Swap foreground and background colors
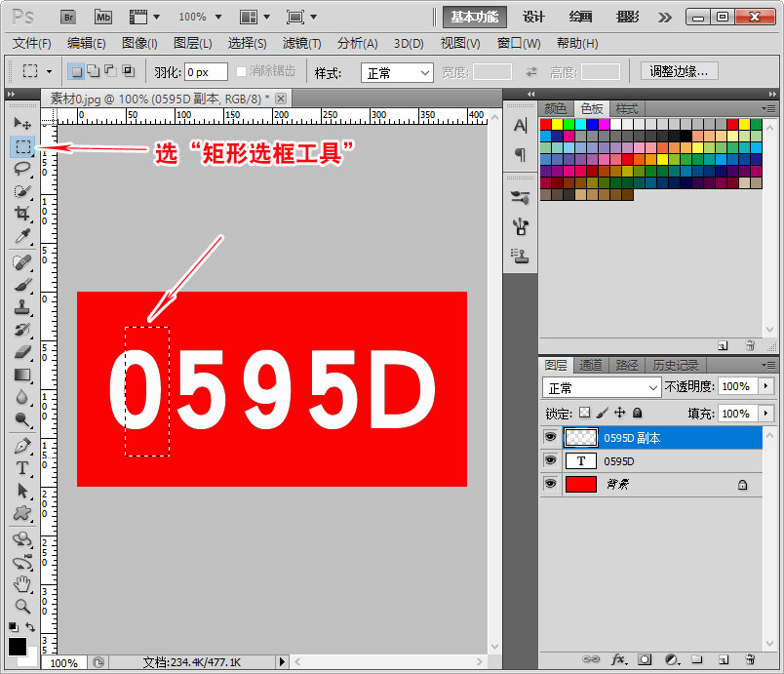The width and height of the screenshot is (784, 674). [x=30, y=627]
